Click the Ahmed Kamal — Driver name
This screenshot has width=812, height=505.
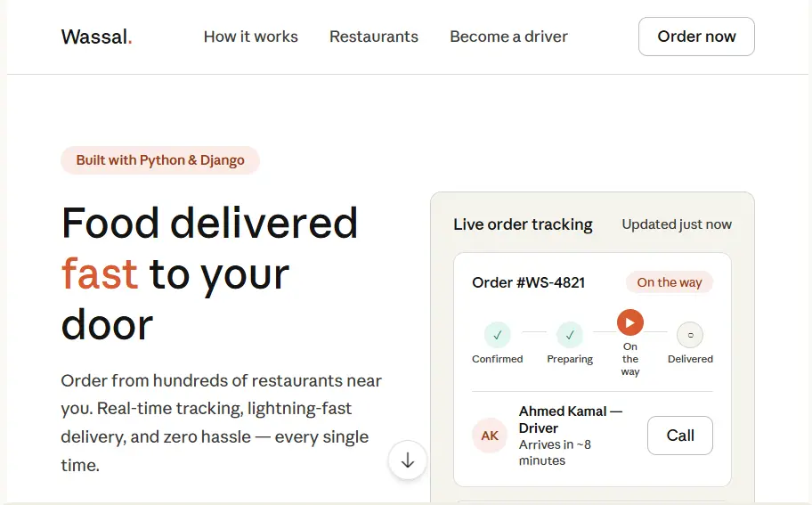571,419
